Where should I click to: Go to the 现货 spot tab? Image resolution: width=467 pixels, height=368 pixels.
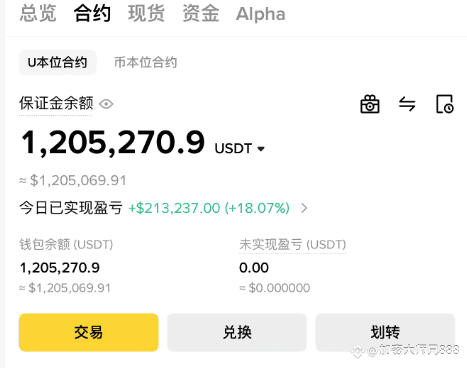(146, 14)
